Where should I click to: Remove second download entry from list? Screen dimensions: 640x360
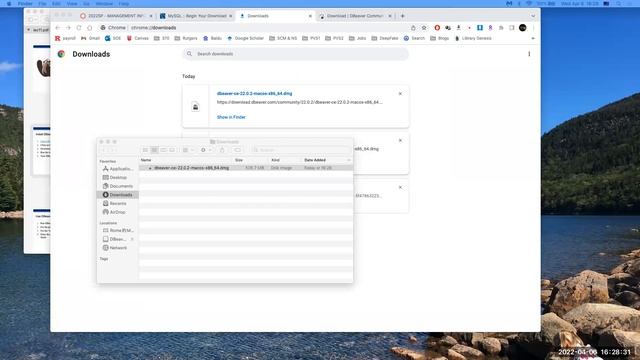click(400, 140)
